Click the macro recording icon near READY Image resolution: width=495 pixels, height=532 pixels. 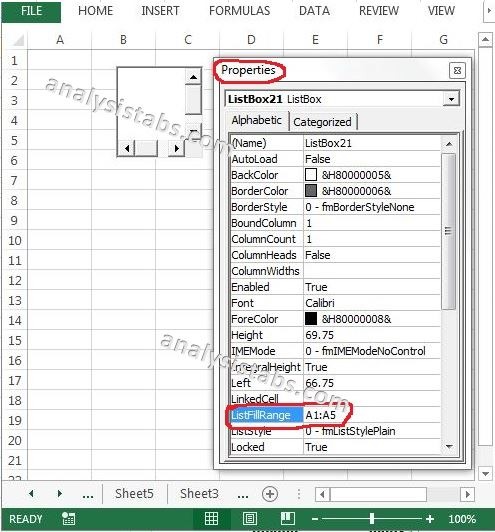(x=68, y=519)
